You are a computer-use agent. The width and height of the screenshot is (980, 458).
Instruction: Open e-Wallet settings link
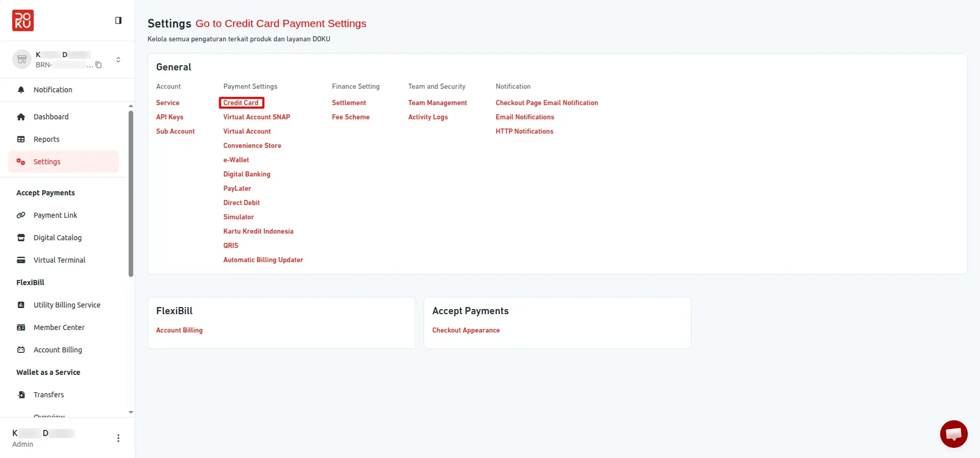coord(236,160)
